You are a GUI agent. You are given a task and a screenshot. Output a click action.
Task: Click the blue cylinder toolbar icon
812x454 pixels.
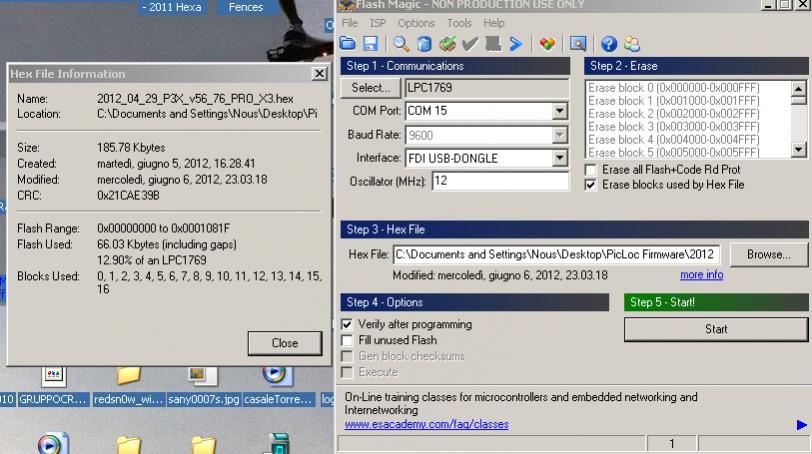click(424, 43)
